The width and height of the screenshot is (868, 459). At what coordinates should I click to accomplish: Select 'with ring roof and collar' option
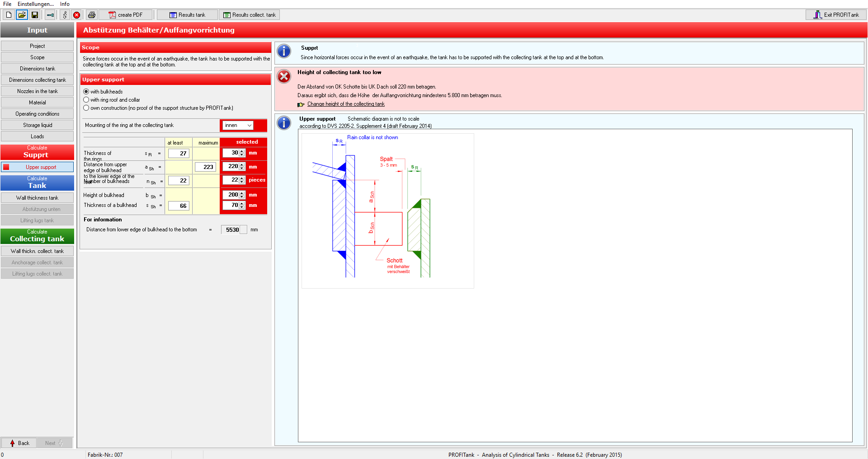pos(86,100)
